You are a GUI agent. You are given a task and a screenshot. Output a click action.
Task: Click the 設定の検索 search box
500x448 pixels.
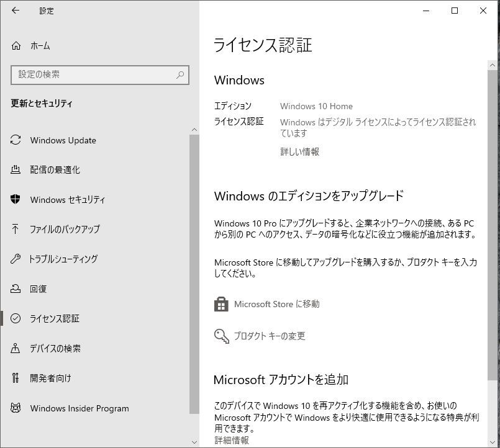(100, 75)
